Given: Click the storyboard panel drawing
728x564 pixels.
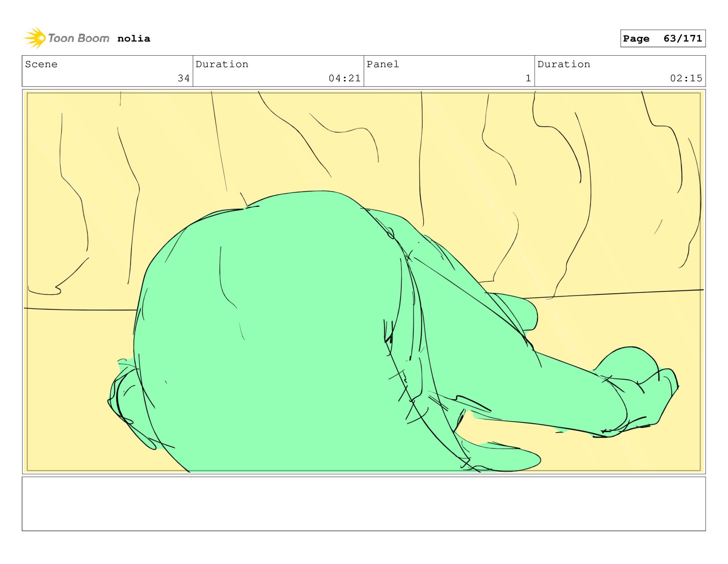Looking at the screenshot, I should tap(364, 282).
